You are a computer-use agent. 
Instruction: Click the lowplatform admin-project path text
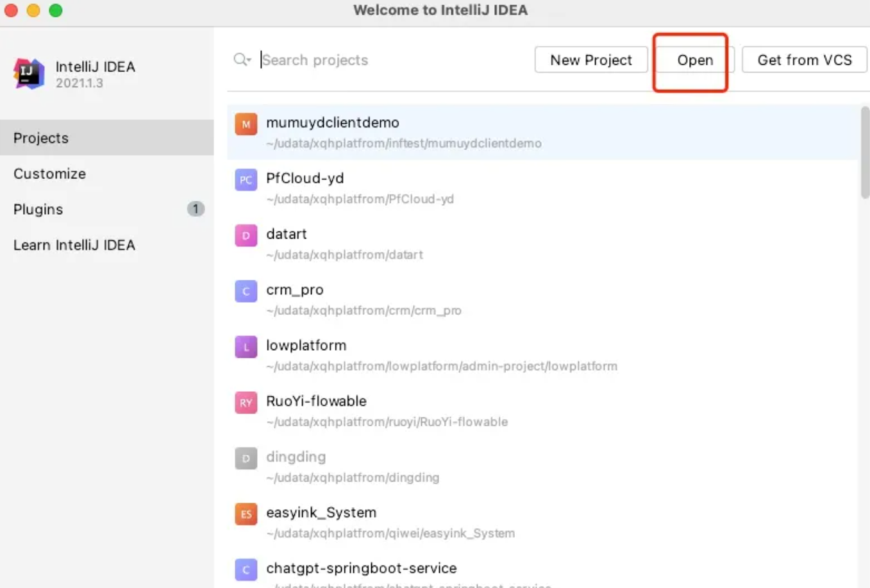click(442, 367)
